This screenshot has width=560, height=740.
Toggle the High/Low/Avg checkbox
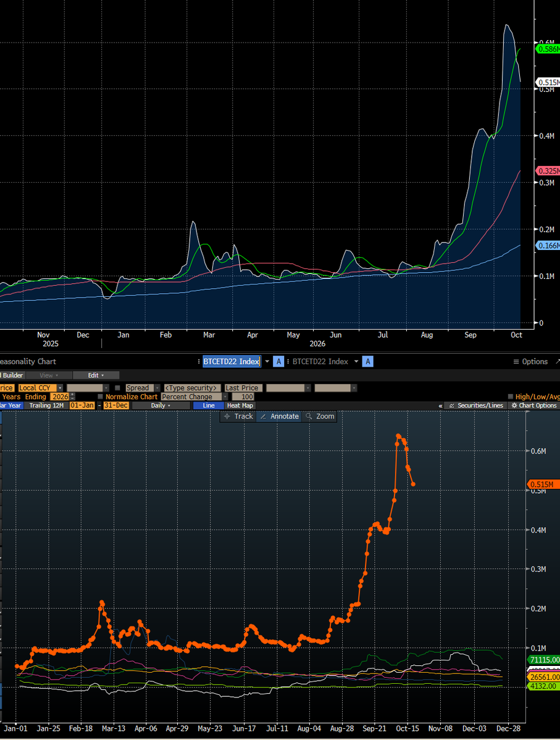[511, 397]
